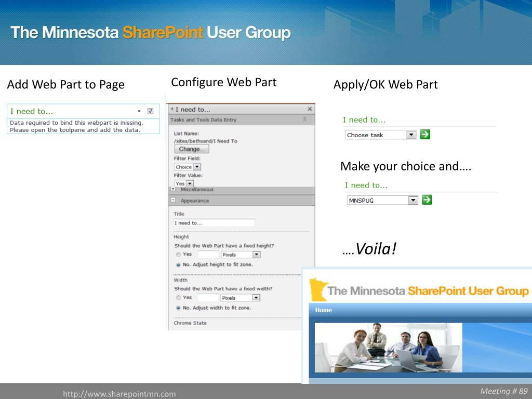The image size is (532, 399).
Task: Select No. Adjust width to fit zone
Action: pos(178,308)
